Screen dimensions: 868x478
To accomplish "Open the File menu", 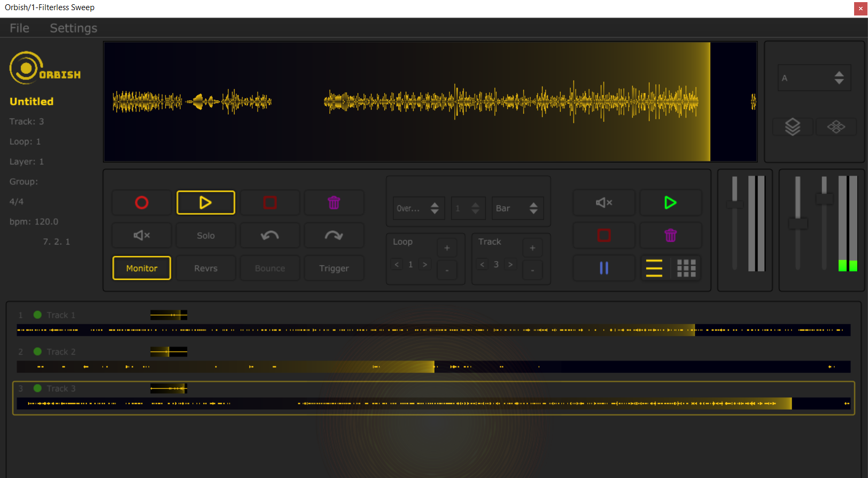I will click(x=19, y=28).
